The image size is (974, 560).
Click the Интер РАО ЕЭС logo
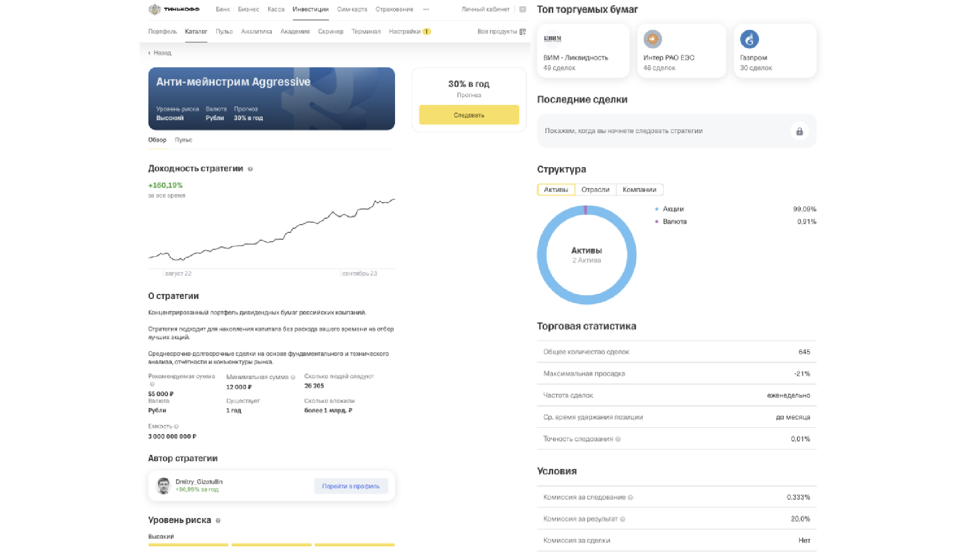(652, 39)
